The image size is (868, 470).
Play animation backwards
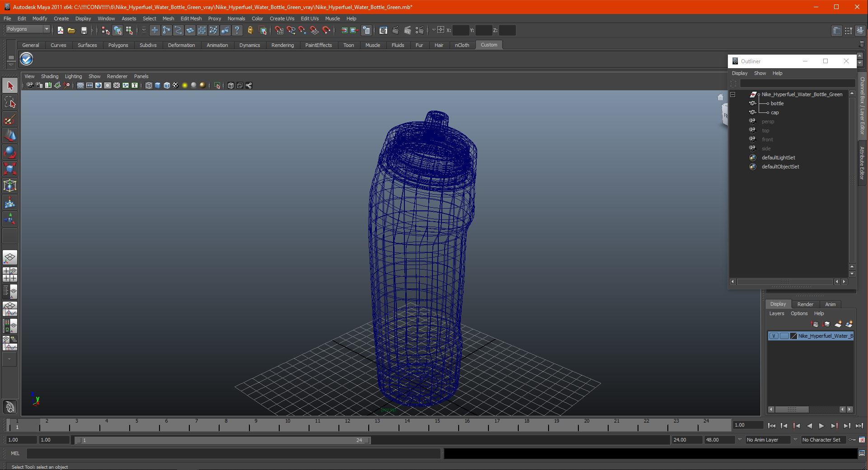pyautogui.click(x=809, y=426)
